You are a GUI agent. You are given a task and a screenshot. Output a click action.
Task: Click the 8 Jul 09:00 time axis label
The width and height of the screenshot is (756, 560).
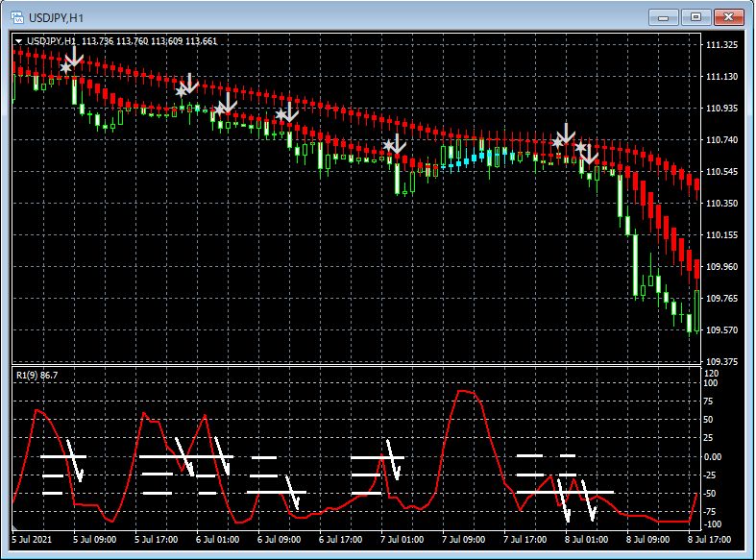[x=648, y=539]
